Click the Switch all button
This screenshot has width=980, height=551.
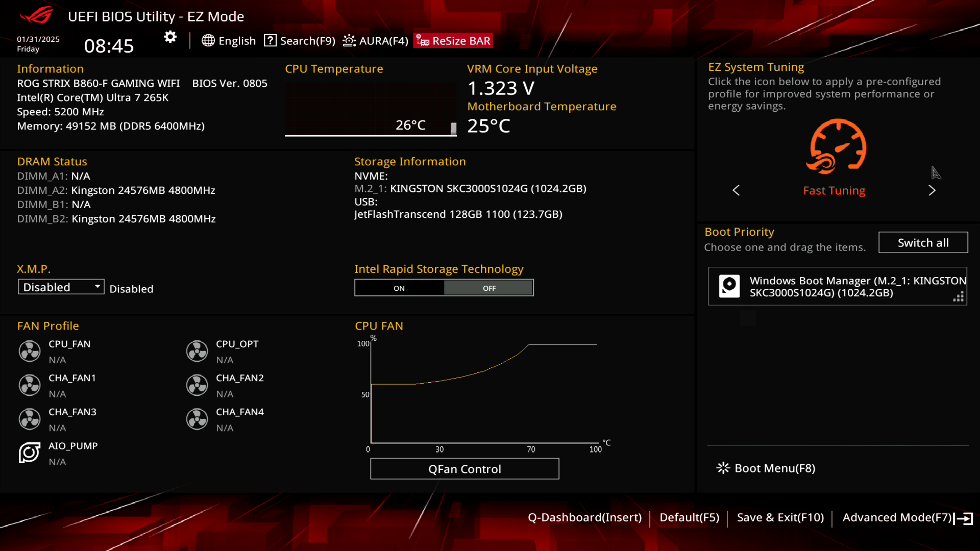(923, 242)
